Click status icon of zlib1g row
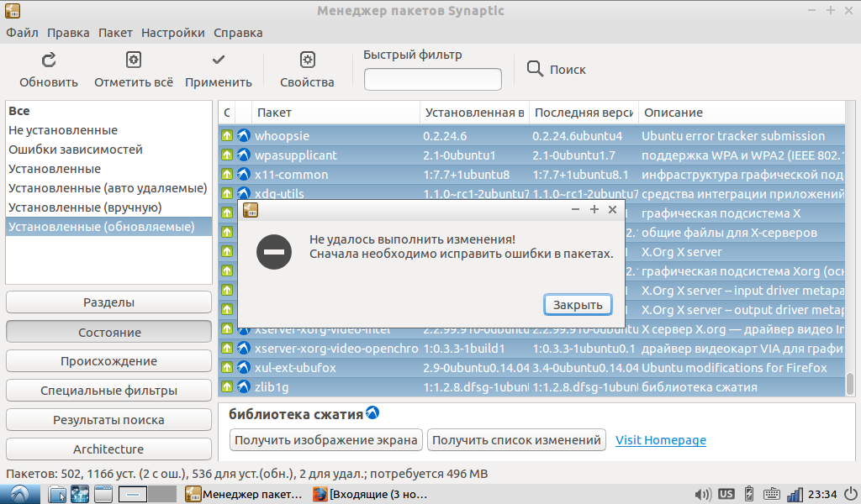Image resolution: width=861 pixels, height=504 pixels. 227,386
